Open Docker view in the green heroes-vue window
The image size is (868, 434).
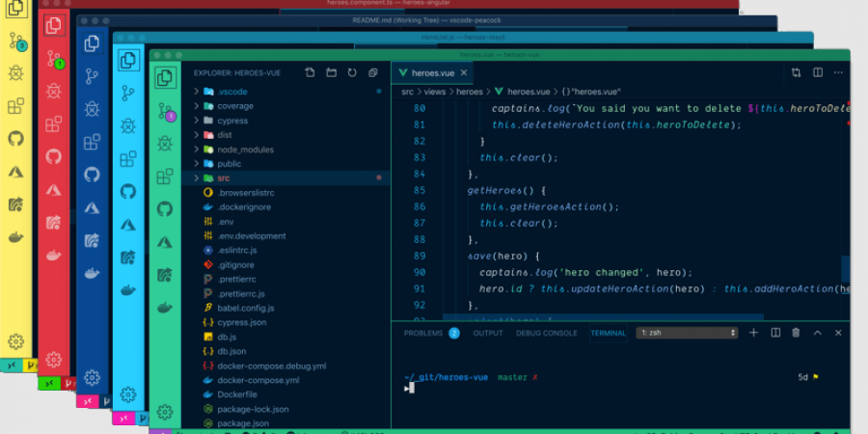point(165,308)
